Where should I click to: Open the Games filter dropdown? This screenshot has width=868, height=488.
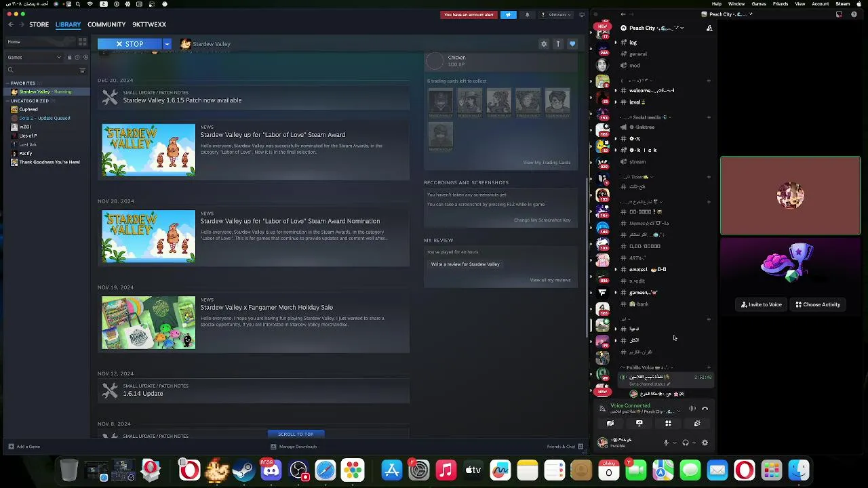click(x=34, y=57)
